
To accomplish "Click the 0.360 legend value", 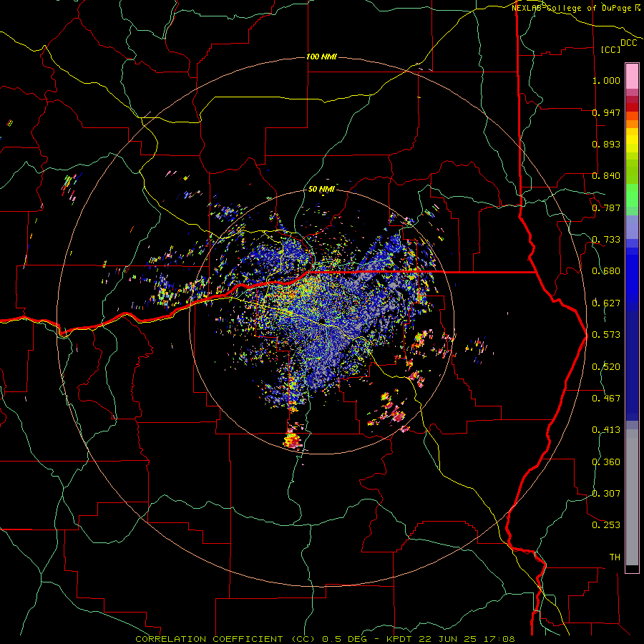I will pos(606,462).
